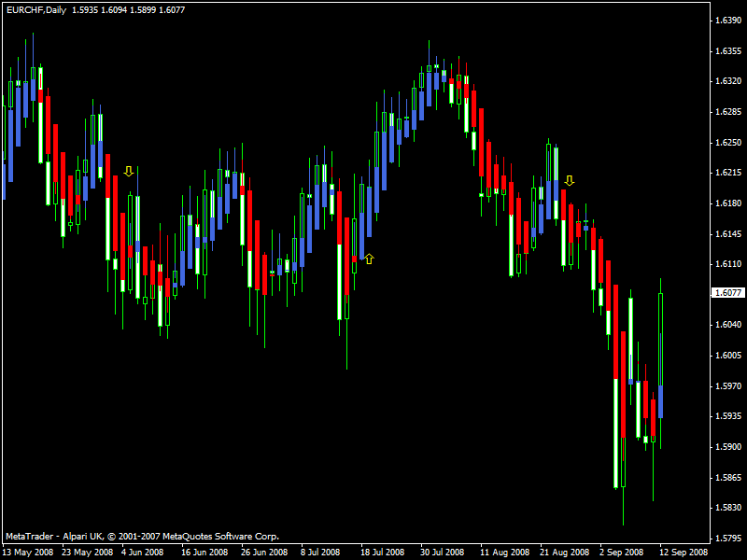Select the 1.6145 price level label
The width and height of the screenshot is (747, 560).
pyautogui.click(x=728, y=234)
